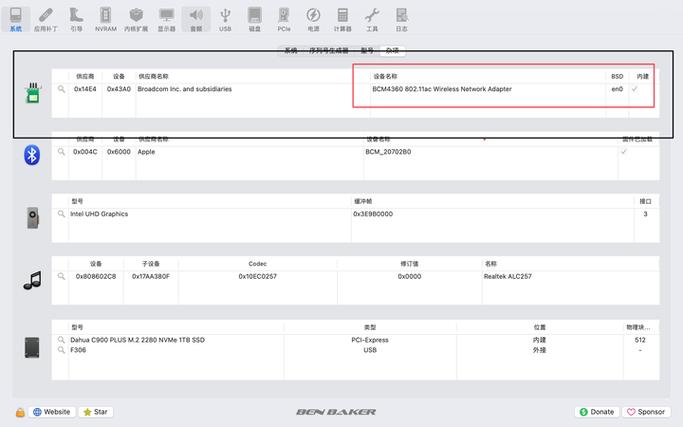Click magnifier icon beside Intel UHD Graphics

(61, 214)
